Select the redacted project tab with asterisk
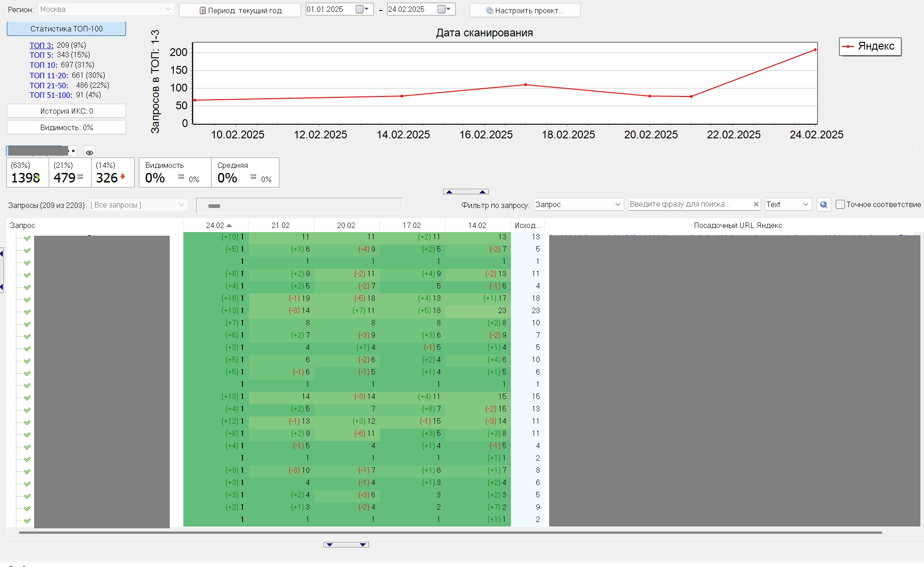Viewport: 924px width, 567px height. pos(42,151)
